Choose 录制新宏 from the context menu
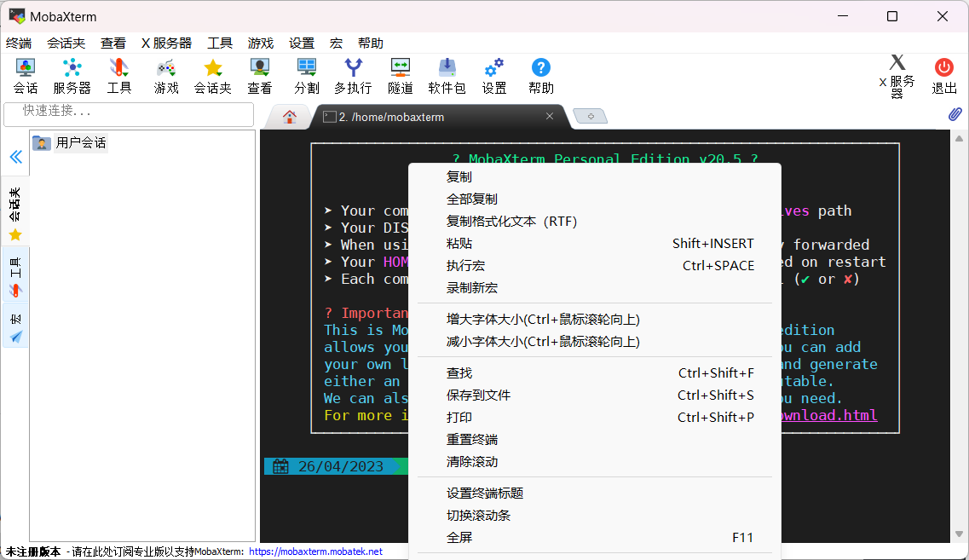This screenshot has width=969, height=560. coord(595,288)
